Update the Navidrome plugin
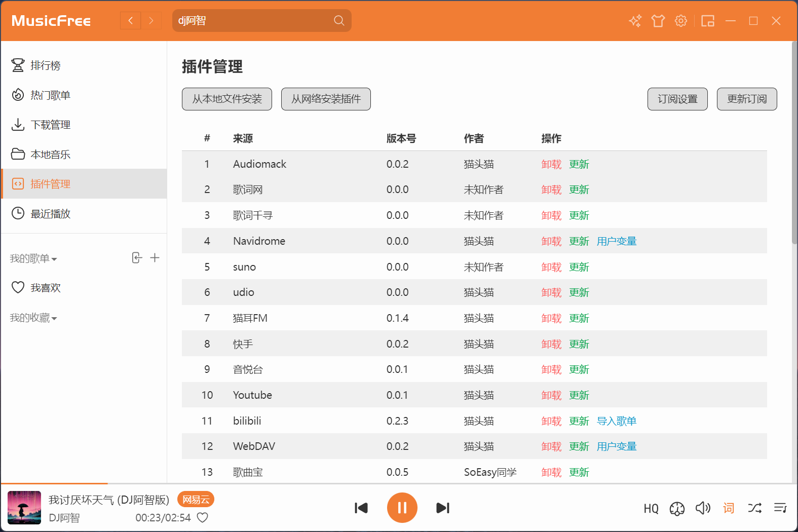 579,241
